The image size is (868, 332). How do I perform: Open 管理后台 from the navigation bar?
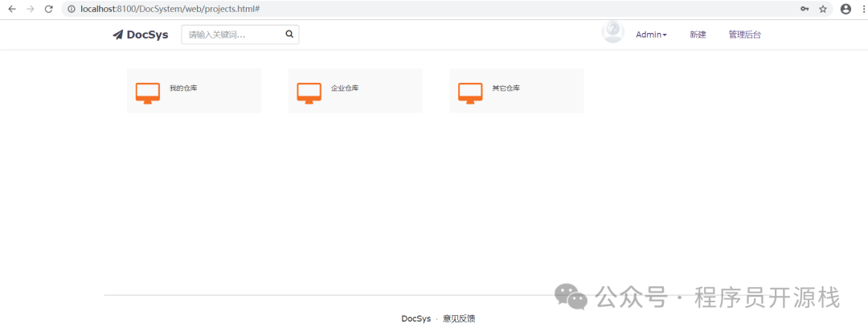click(744, 35)
